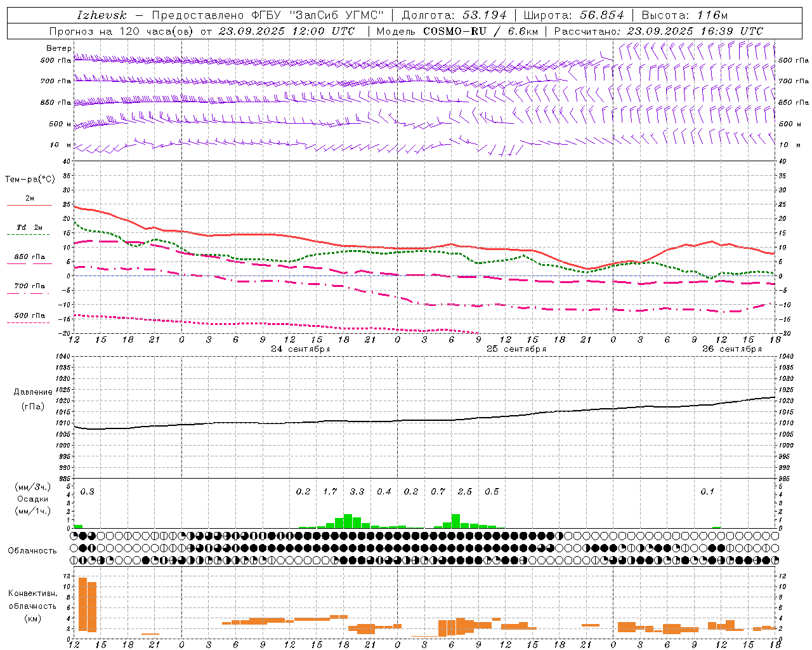Select the latitude value 'Широта: 56.854'
The height and width of the screenshot is (650, 812).
tap(573, 15)
